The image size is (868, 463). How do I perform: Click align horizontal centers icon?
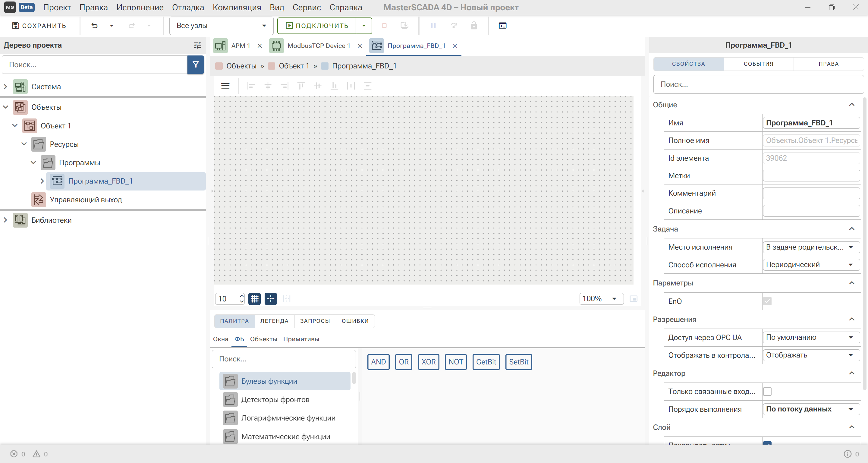(x=268, y=86)
